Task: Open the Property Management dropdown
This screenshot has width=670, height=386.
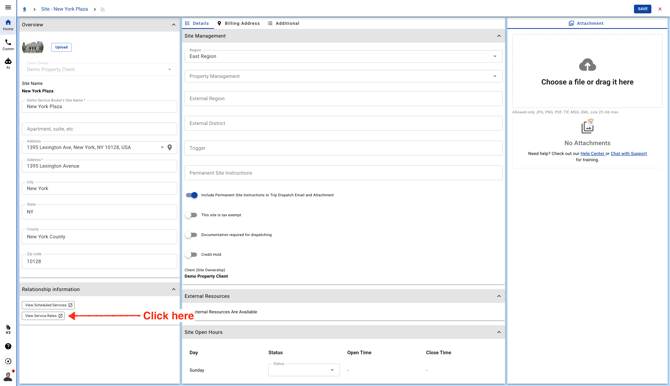Action: point(343,76)
